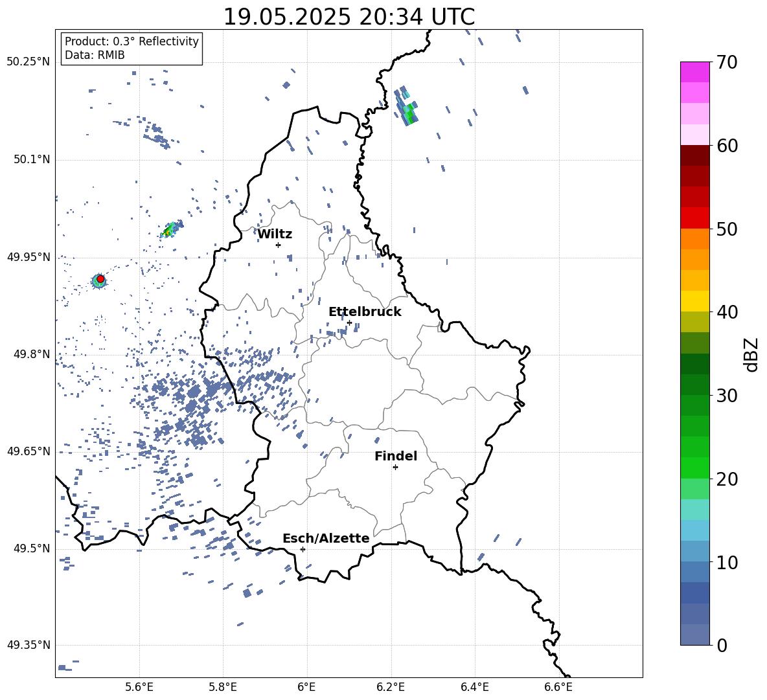Click the red radar location marker
Image resolution: width=767 pixels, height=700 pixels.
click(x=100, y=279)
